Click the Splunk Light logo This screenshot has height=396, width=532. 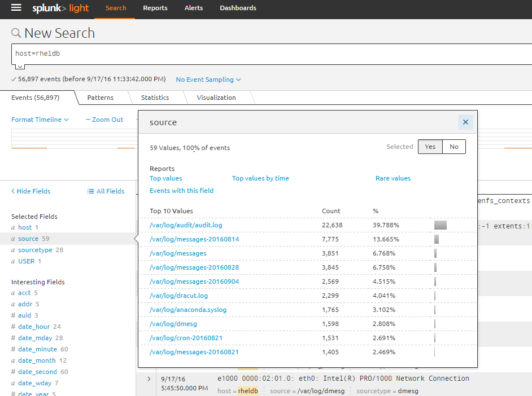pyautogui.click(x=60, y=8)
